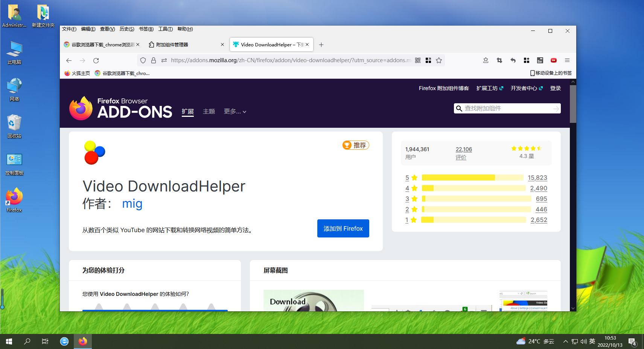Submit add-on search with the arrow icon
Image resolution: width=644 pixels, height=349 pixels.
tap(556, 109)
